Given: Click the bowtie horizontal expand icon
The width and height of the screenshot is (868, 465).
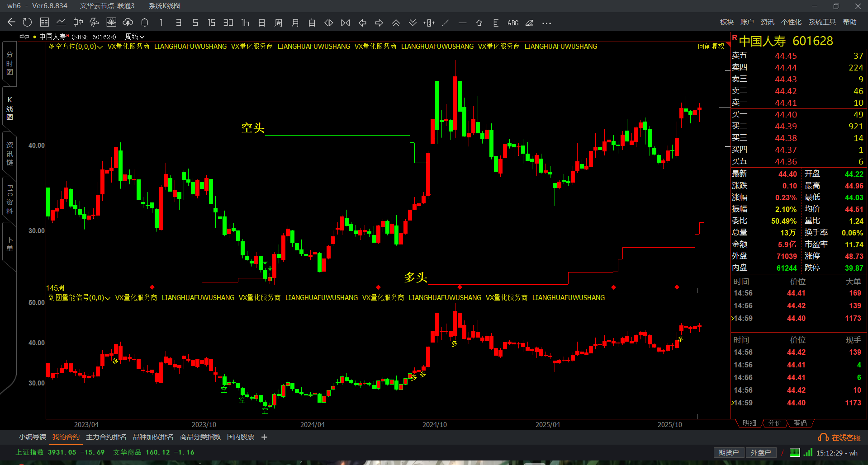Looking at the screenshot, I should (346, 23).
